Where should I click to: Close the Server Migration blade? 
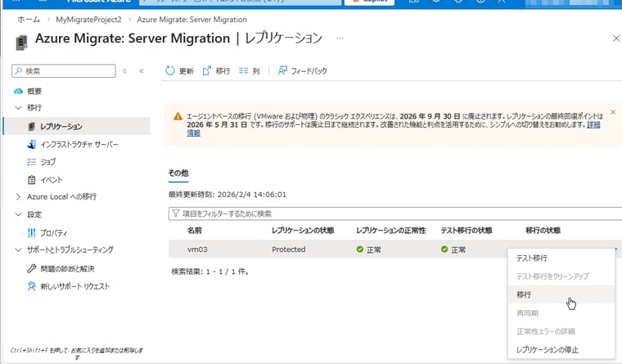coord(616,38)
